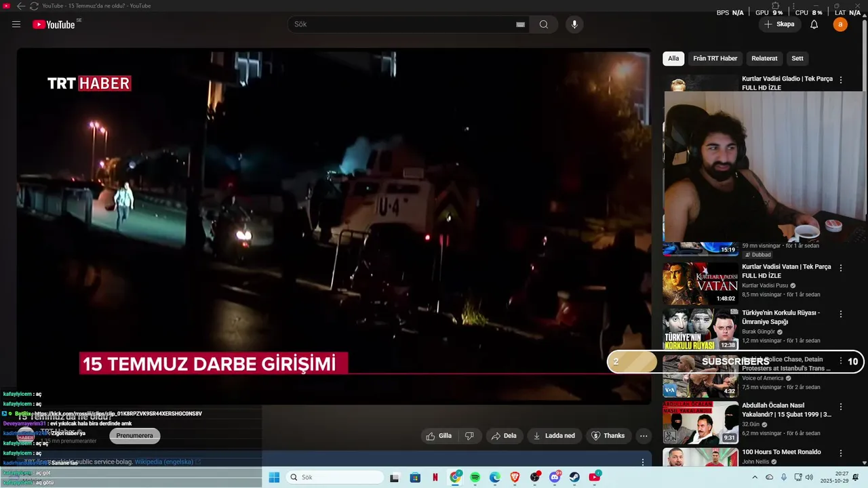The width and height of the screenshot is (868, 488).
Task: Open the Kurtlar Vadisi Gladio video title
Action: click(x=787, y=83)
